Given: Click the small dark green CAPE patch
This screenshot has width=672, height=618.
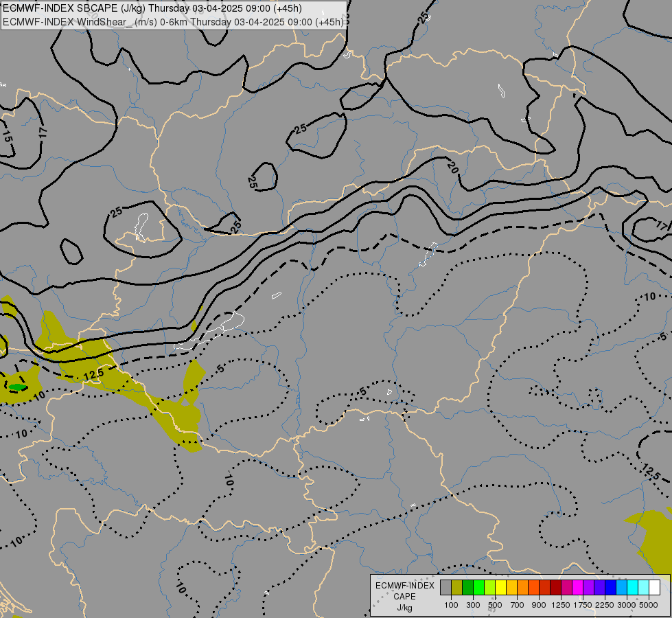Looking at the screenshot, I should 18,387.
